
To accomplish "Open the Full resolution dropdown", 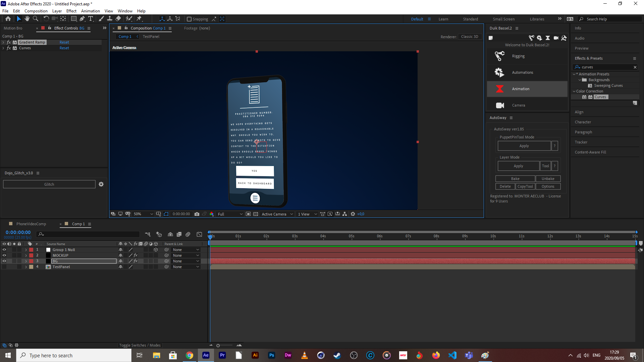I will (x=230, y=214).
